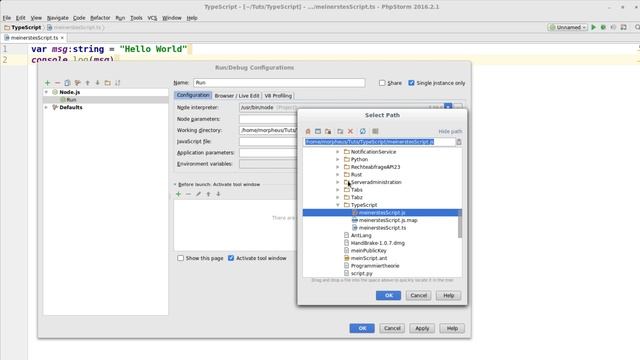Image resolution: width=640 pixels, height=360 pixels.
Task: Move configuration up arrow icon
Action: point(87,83)
